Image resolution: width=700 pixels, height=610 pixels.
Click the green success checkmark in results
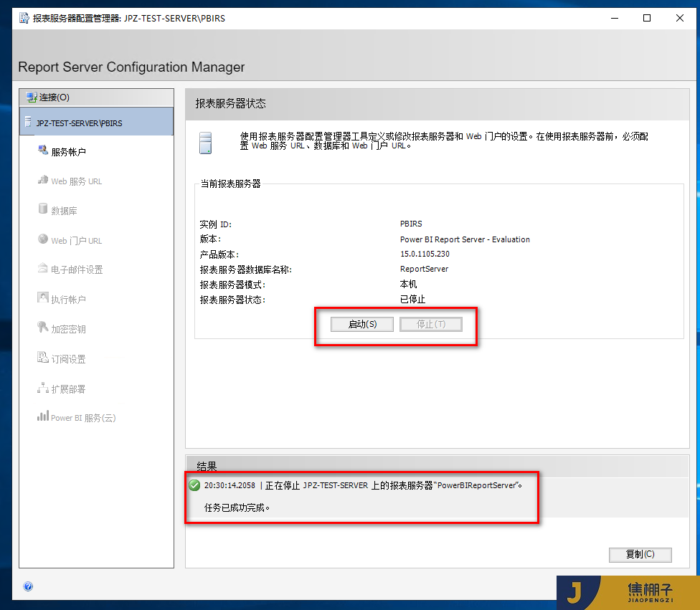point(194,485)
